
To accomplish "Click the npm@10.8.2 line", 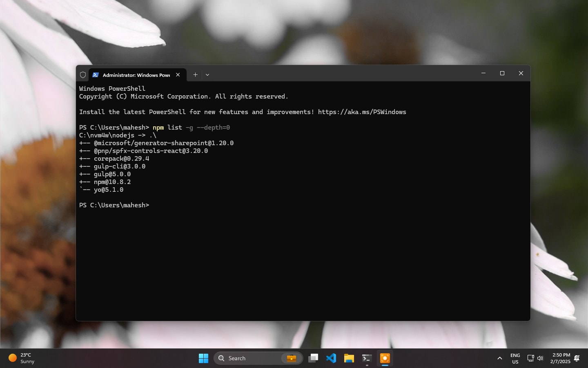I will 105,182.
